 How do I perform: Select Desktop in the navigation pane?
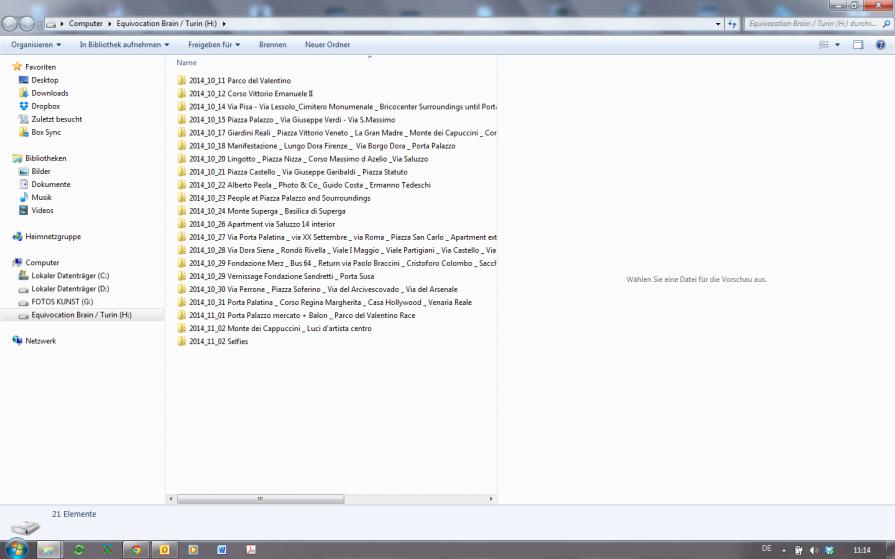pos(38,80)
